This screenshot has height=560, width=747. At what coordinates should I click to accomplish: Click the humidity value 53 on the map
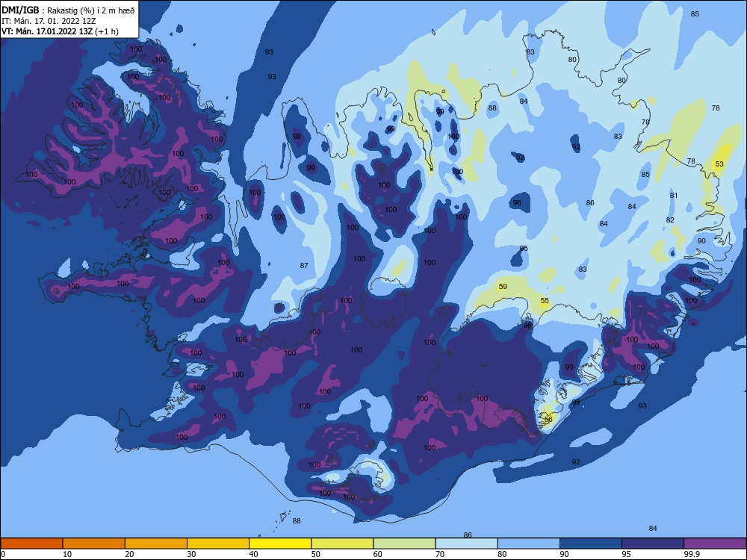[719, 164]
